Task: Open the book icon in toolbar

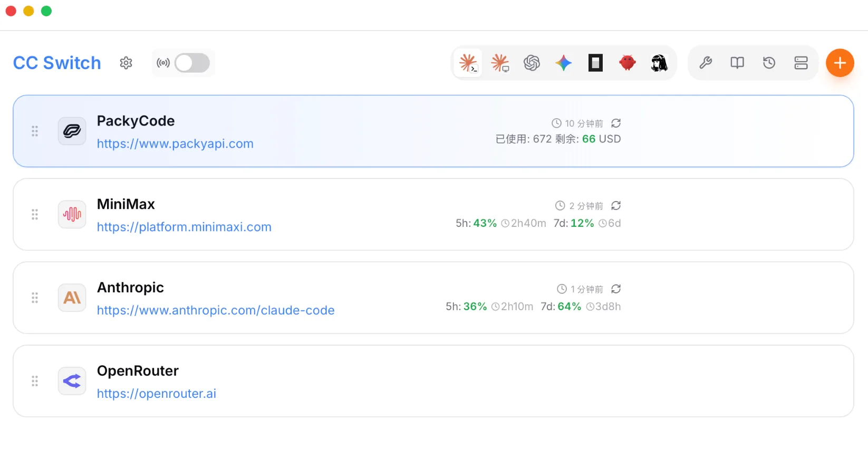Action: (737, 63)
